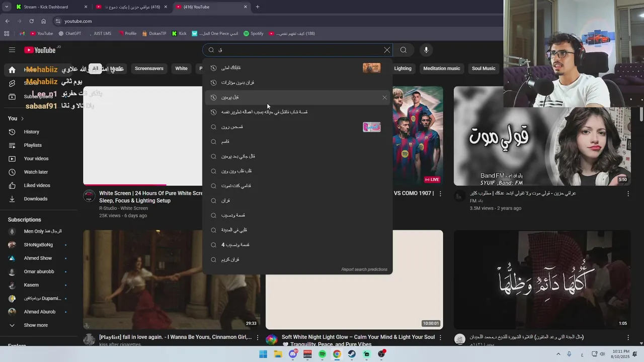Screen dimensions: 644x362
Task: Open the Kick bookmark
Action: point(179,34)
